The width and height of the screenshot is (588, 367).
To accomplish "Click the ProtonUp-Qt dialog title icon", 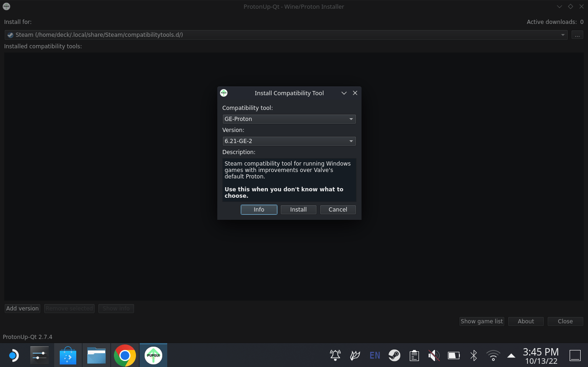I will [x=224, y=93].
